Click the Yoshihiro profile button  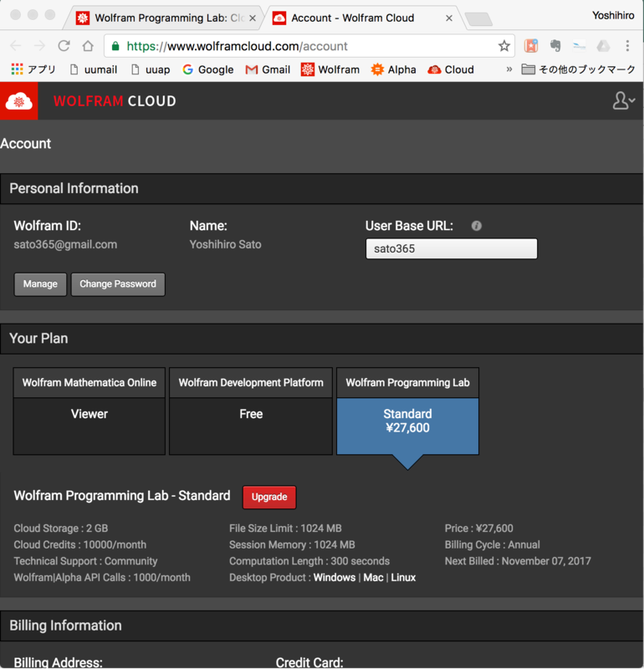click(x=613, y=15)
